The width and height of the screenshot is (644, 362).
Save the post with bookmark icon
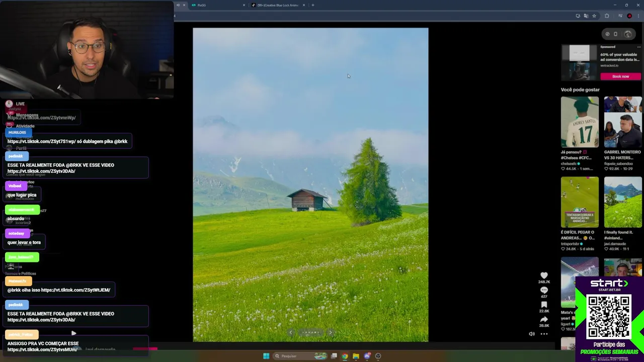[544, 305]
